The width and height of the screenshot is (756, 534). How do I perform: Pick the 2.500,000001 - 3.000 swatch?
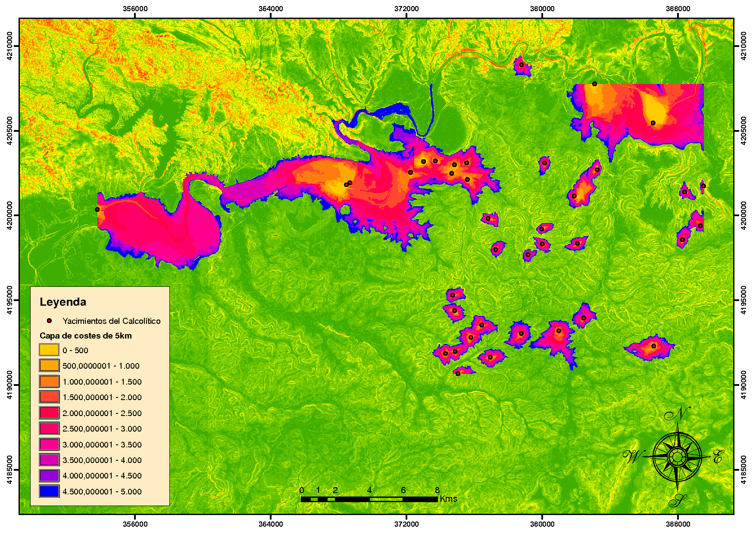click(49, 428)
